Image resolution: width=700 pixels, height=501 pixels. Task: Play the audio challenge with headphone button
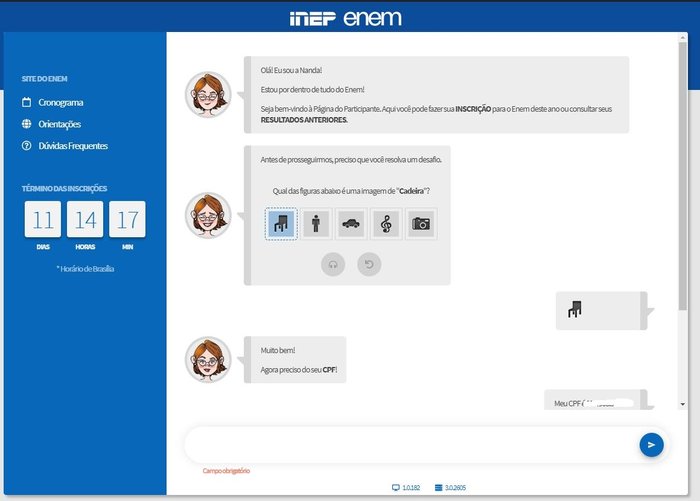(333, 264)
